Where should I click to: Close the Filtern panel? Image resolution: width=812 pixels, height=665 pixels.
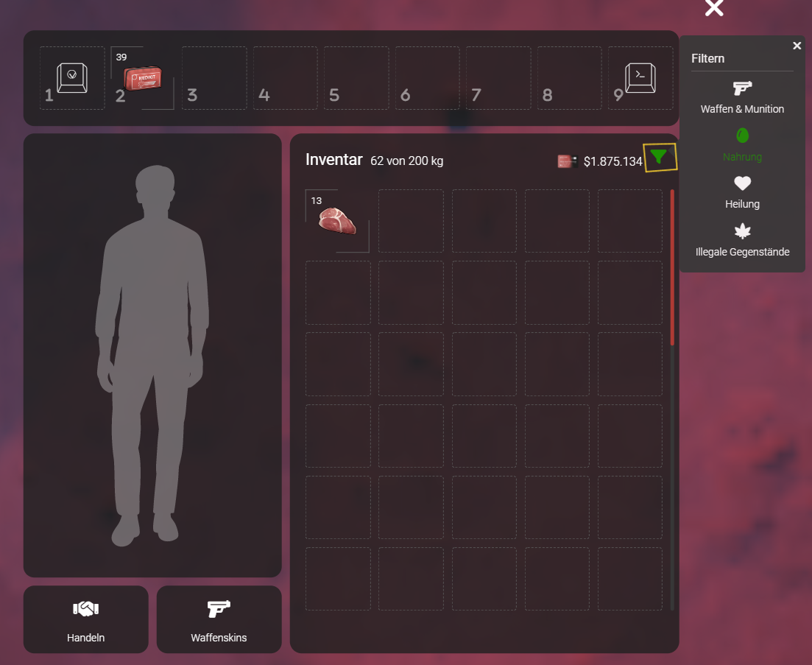coord(797,46)
